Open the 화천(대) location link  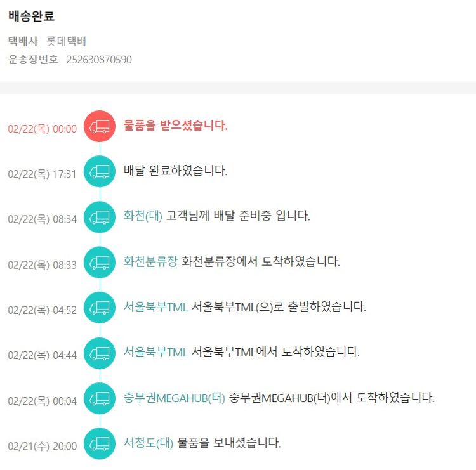[143, 216]
